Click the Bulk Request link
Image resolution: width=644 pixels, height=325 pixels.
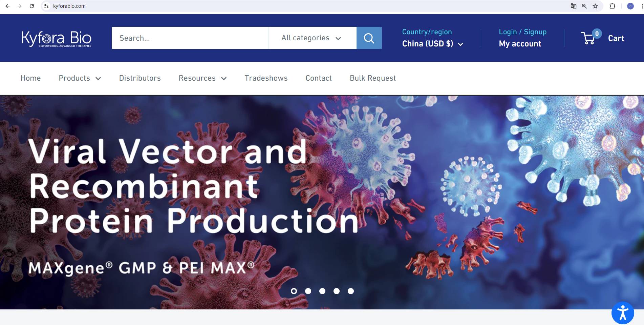pyautogui.click(x=372, y=78)
